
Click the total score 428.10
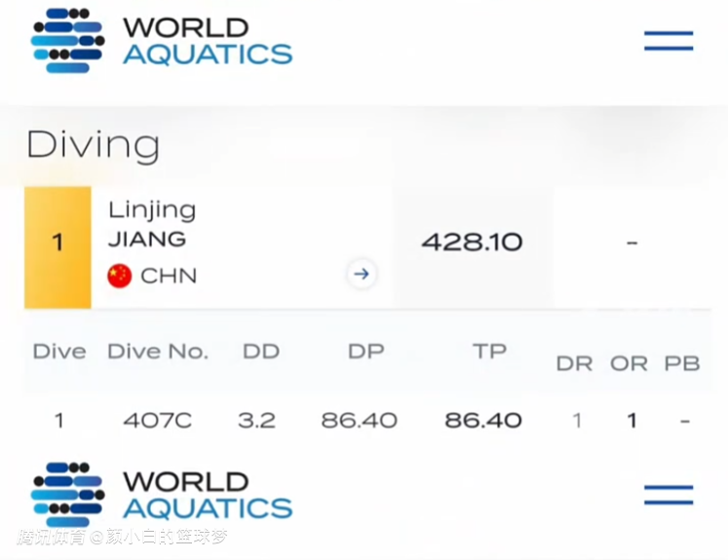[472, 242]
